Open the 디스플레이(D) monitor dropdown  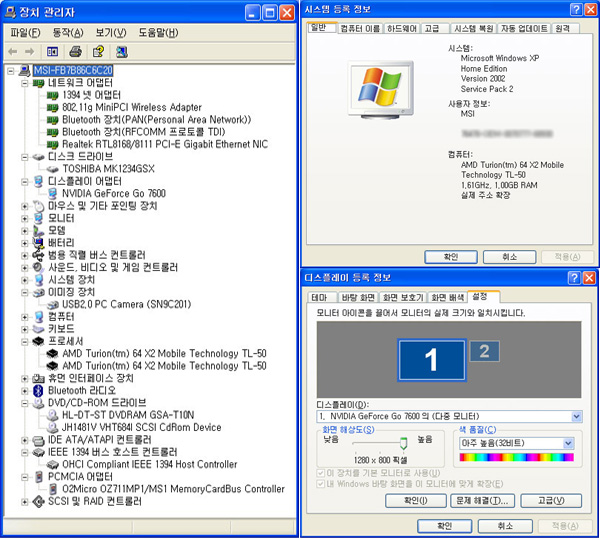click(x=576, y=416)
